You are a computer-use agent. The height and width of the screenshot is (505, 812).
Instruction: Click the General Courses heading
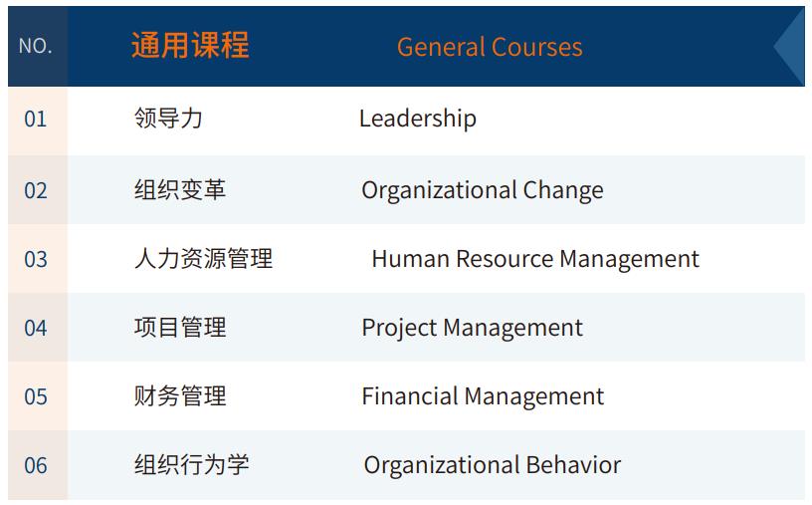pyautogui.click(x=490, y=47)
